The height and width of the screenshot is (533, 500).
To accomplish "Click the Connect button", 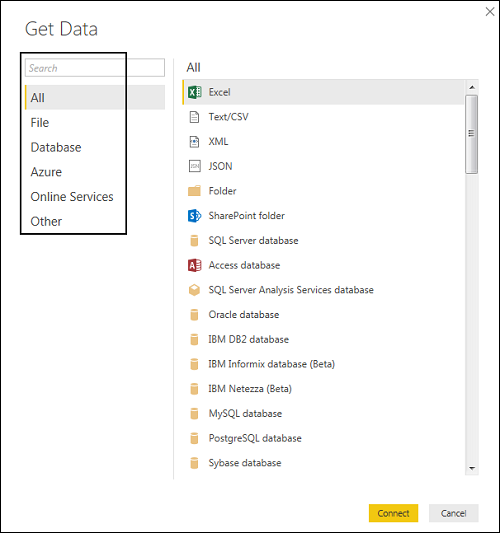I will 393,513.
